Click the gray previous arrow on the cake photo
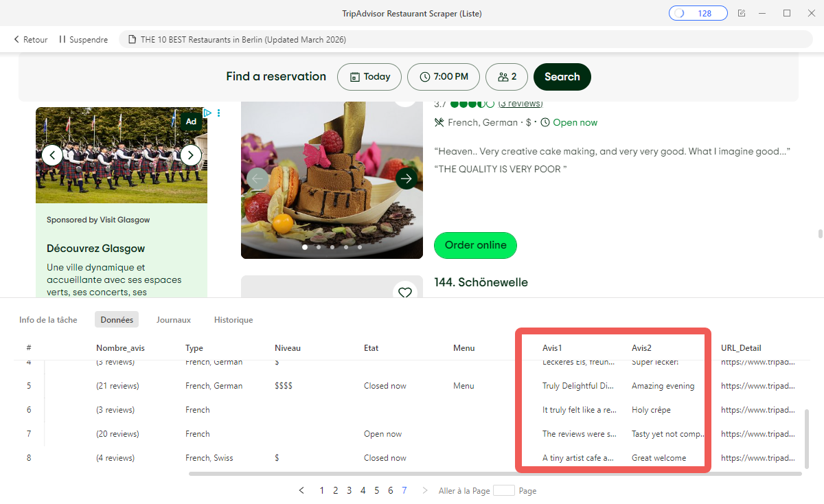Viewport: 824px width, 504px height. 256,179
